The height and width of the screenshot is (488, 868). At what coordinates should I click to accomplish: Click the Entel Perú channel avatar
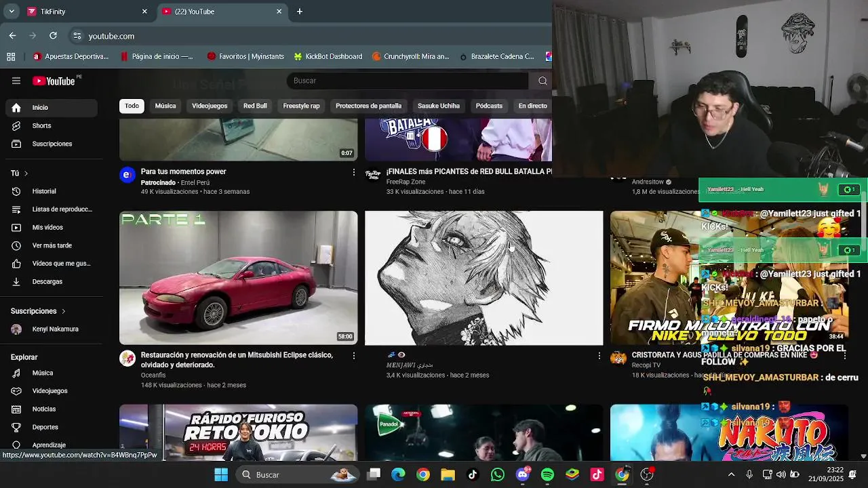127,175
